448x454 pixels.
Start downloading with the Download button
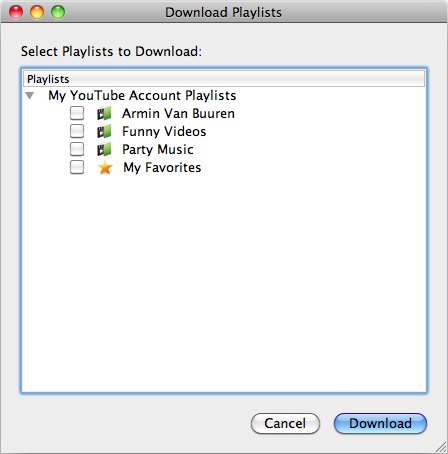click(380, 423)
